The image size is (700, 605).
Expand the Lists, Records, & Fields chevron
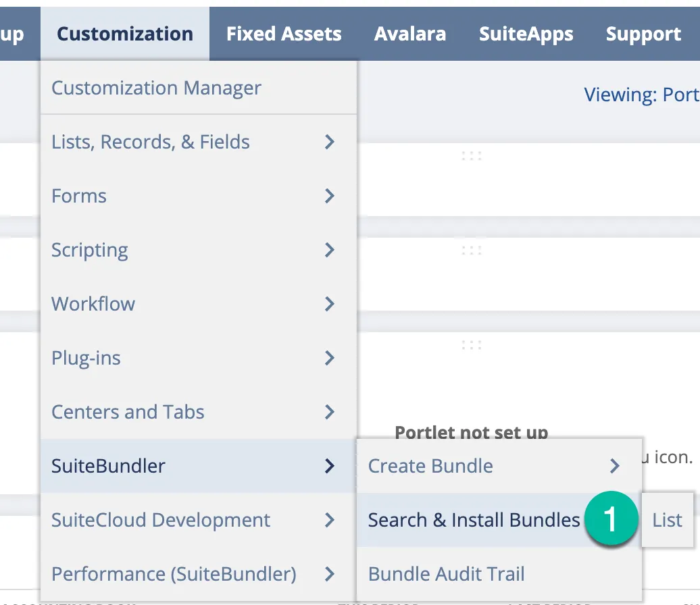(x=330, y=142)
